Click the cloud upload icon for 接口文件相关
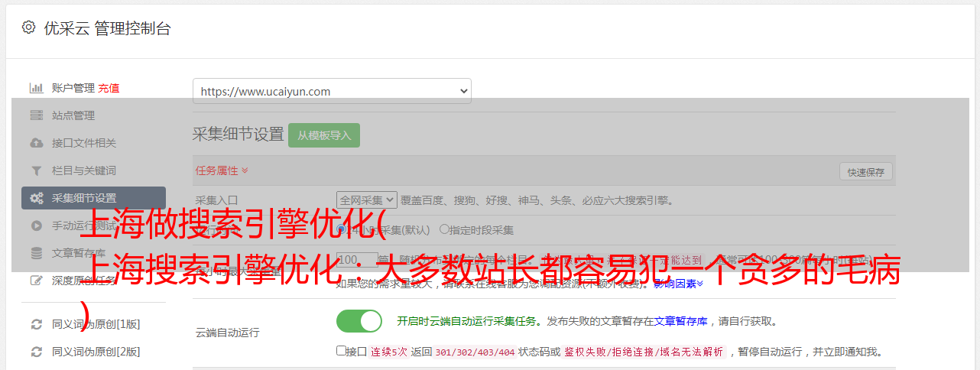Screen dimensions: 980x370 36,143
